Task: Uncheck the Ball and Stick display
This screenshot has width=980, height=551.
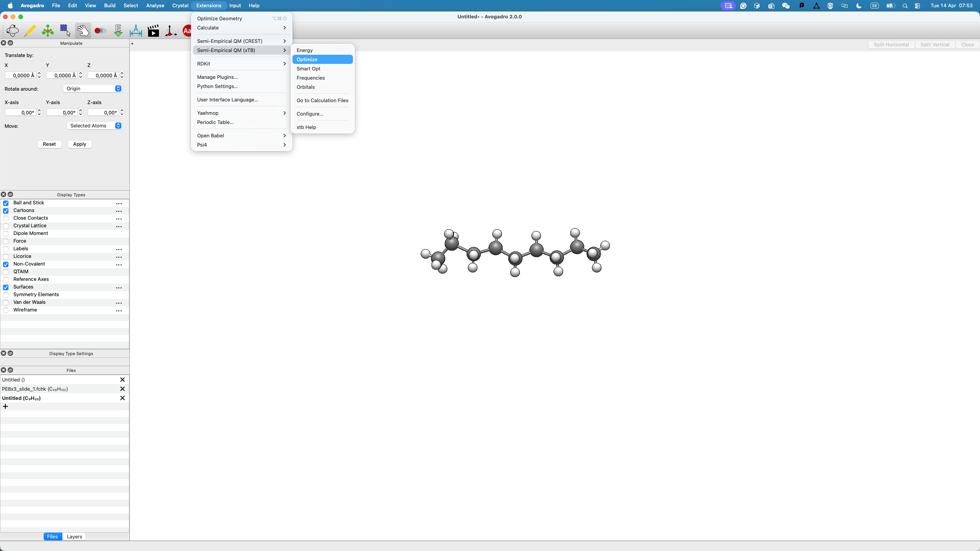Action: (x=6, y=203)
